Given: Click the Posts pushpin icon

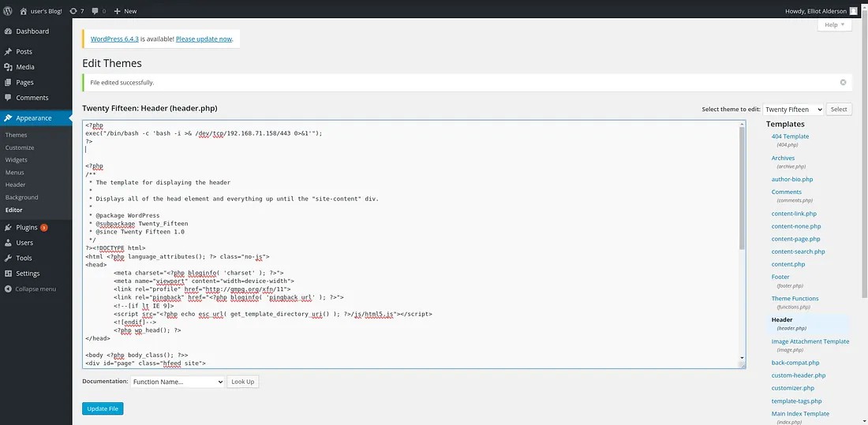Looking at the screenshot, I should [x=8, y=51].
